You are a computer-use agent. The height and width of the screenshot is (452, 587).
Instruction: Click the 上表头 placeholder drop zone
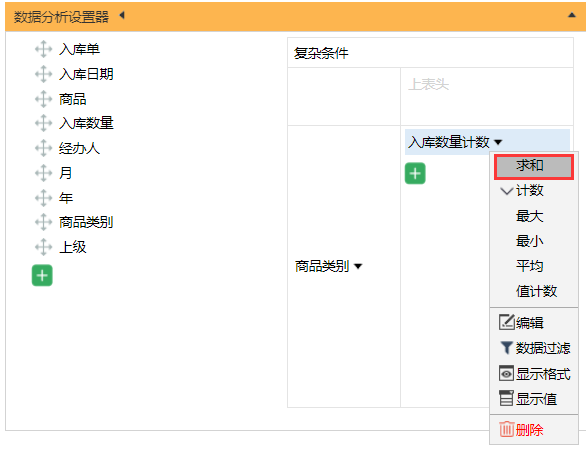click(487, 97)
